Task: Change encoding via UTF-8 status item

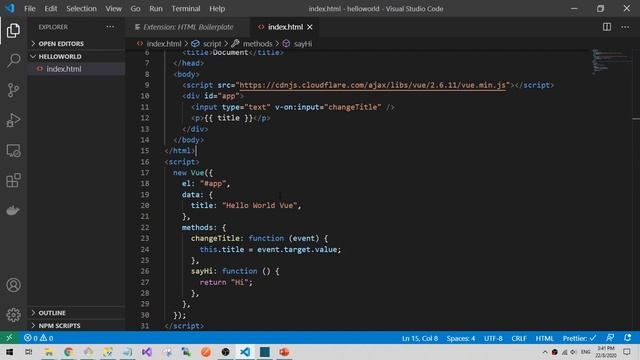Action: click(x=493, y=338)
